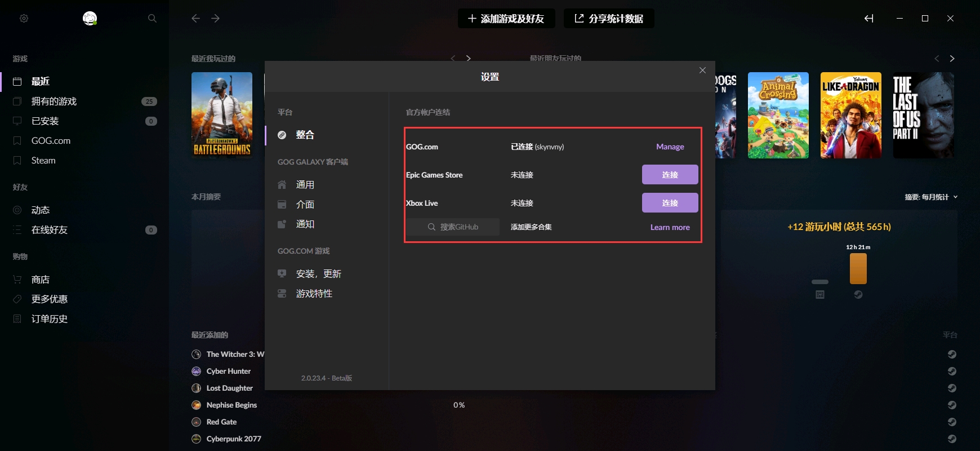The width and height of the screenshot is (980, 451).
Task: Previous page of friends' recently played
Action: [x=937, y=58]
